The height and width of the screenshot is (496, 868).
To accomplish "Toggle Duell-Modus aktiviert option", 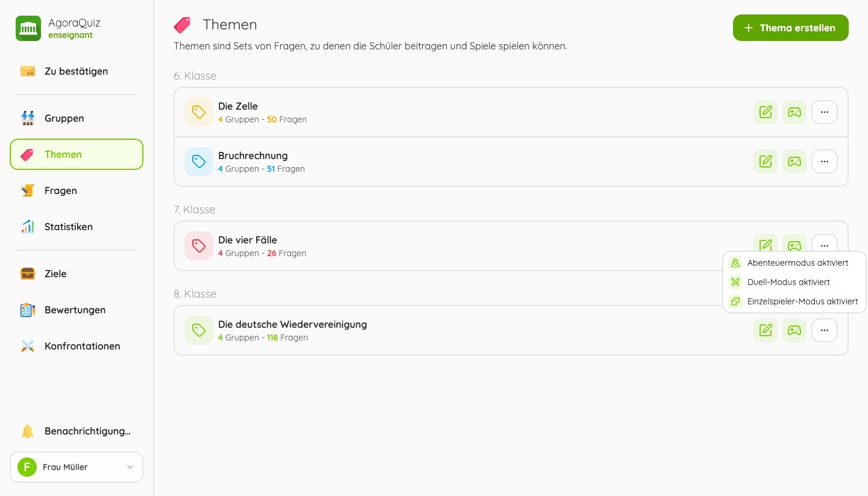I will [794, 282].
